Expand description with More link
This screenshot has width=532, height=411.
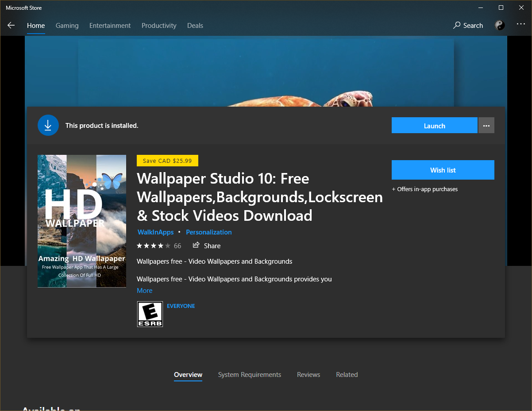click(145, 291)
